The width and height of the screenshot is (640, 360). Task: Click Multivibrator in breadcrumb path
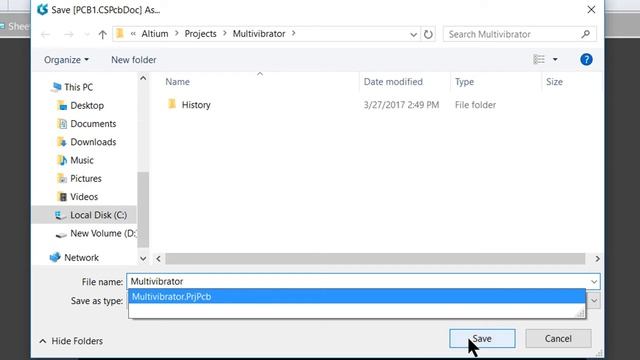pos(259,34)
